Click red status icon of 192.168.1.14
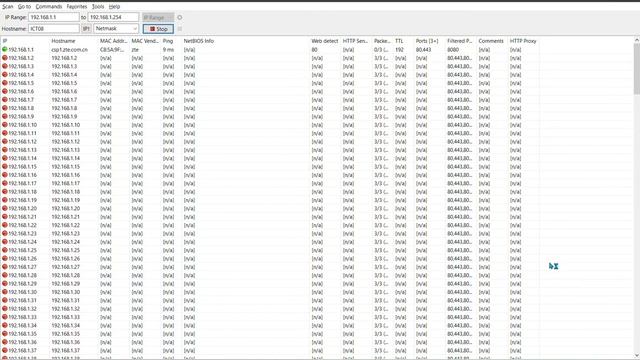Screen dimensions: 640x360 point(4,158)
